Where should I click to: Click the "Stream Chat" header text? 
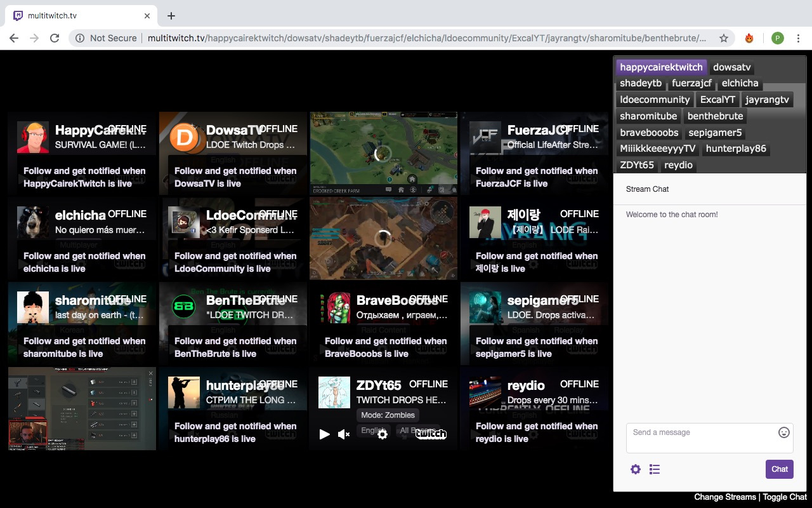point(648,189)
